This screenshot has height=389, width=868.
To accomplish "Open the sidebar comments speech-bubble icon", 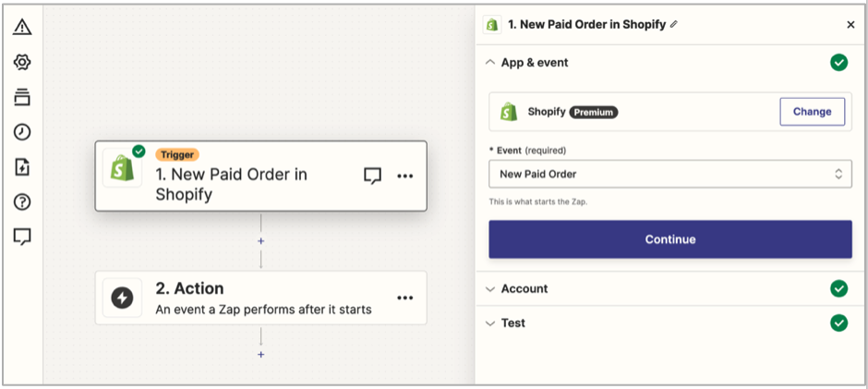I will pos(22,237).
